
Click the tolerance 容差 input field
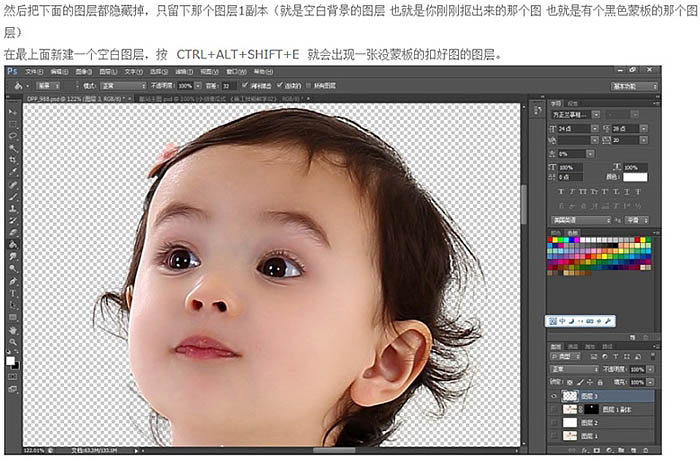pyautogui.click(x=228, y=86)
